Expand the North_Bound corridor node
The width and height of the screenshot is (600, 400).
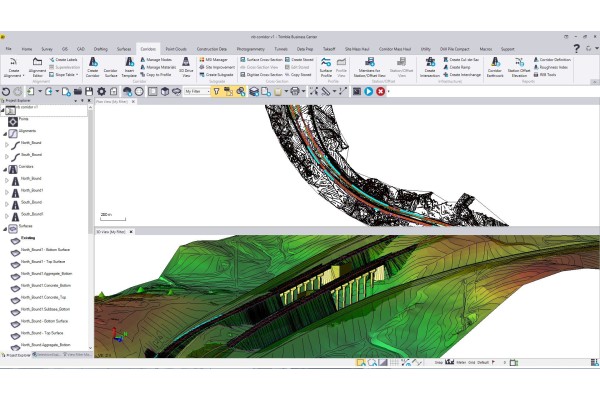click(x=5, y=179)
